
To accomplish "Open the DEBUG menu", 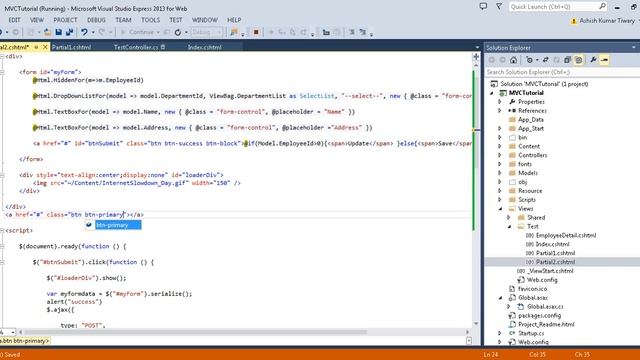I will click(x=96, y=20).
